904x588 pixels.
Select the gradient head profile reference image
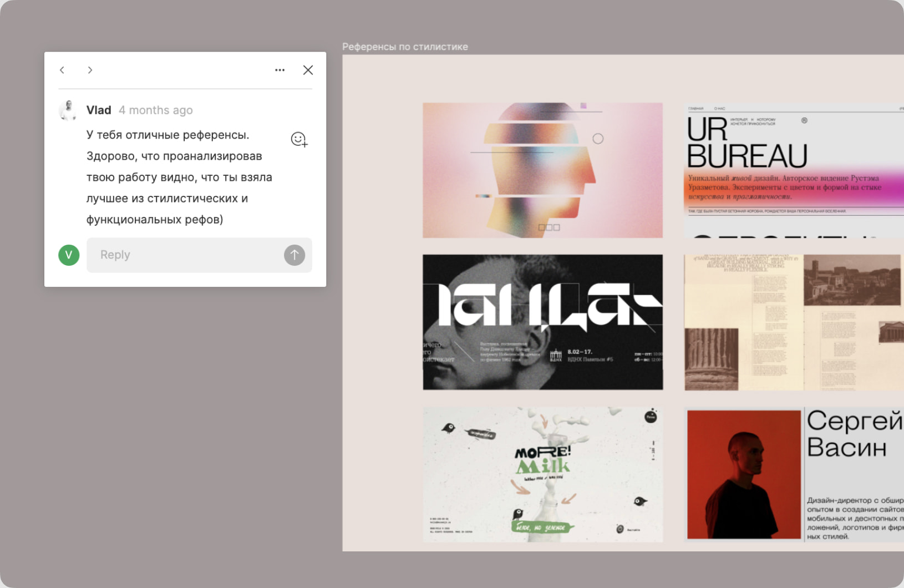[x=542, y=170]
